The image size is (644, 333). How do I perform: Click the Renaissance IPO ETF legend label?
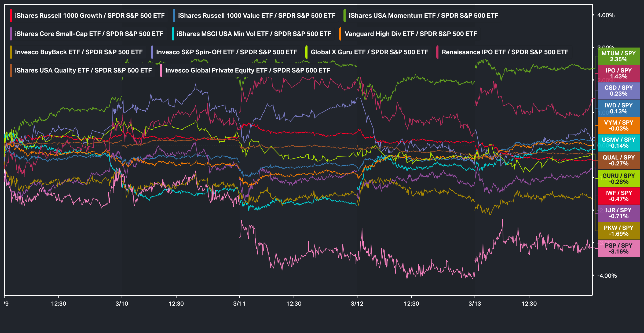click(x=505, y=52)
